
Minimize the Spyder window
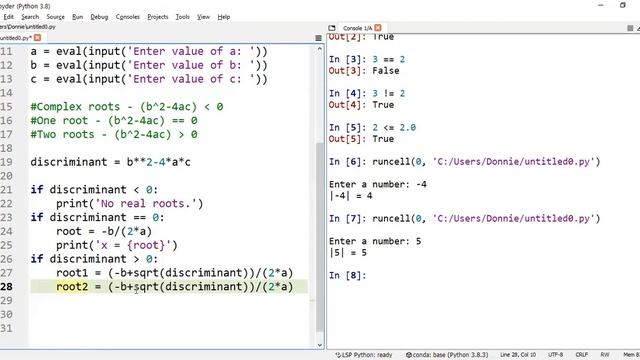pos(601,5)
